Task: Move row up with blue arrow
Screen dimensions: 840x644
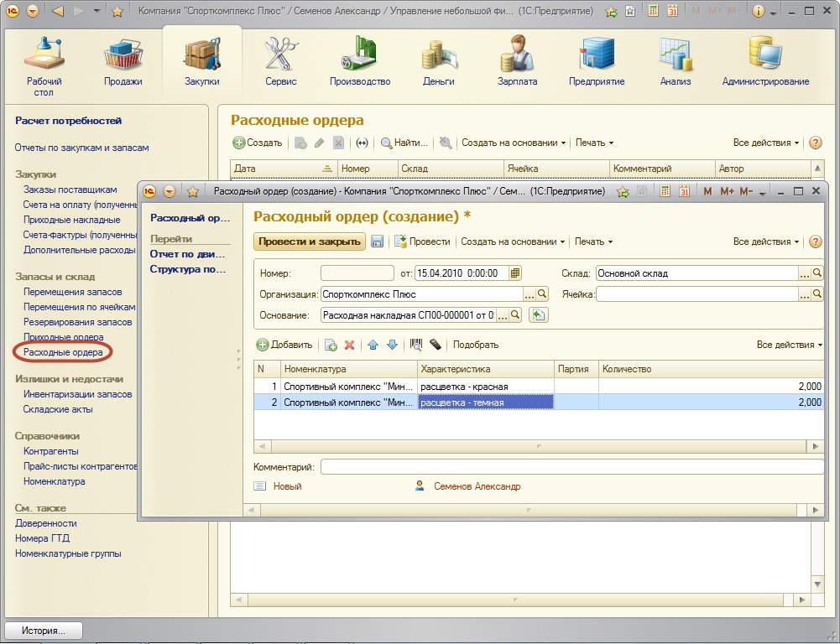Action: 373,345
